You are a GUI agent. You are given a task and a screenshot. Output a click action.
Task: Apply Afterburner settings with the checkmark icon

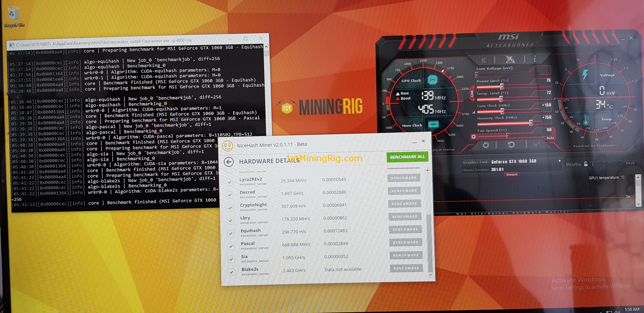tap(536, 144)
